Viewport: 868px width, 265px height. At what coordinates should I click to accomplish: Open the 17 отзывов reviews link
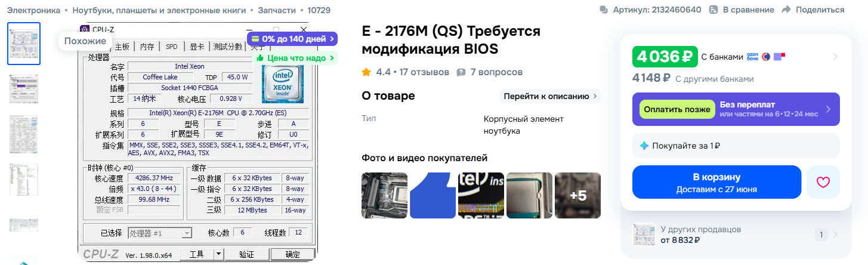[x=424, y=72]
